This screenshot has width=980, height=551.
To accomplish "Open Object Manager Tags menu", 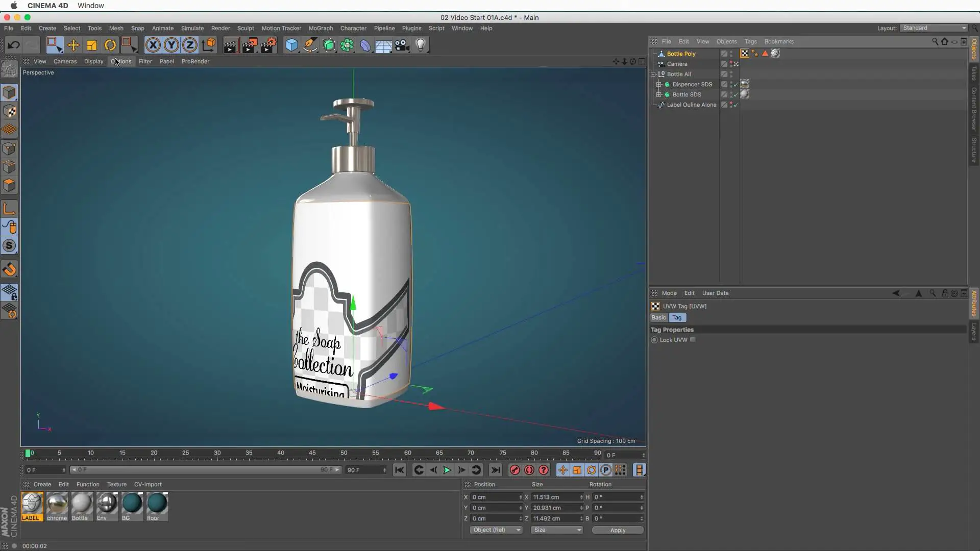I will 750,41.
